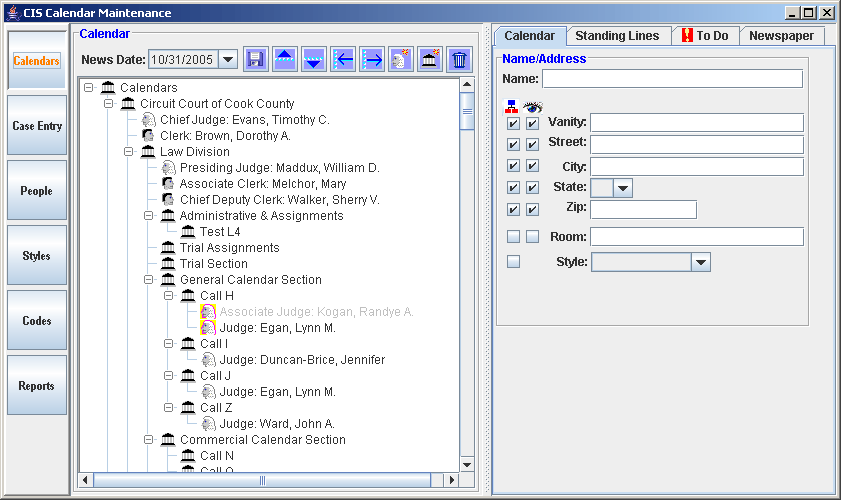Open the Case Entry section

click(37, 126)
